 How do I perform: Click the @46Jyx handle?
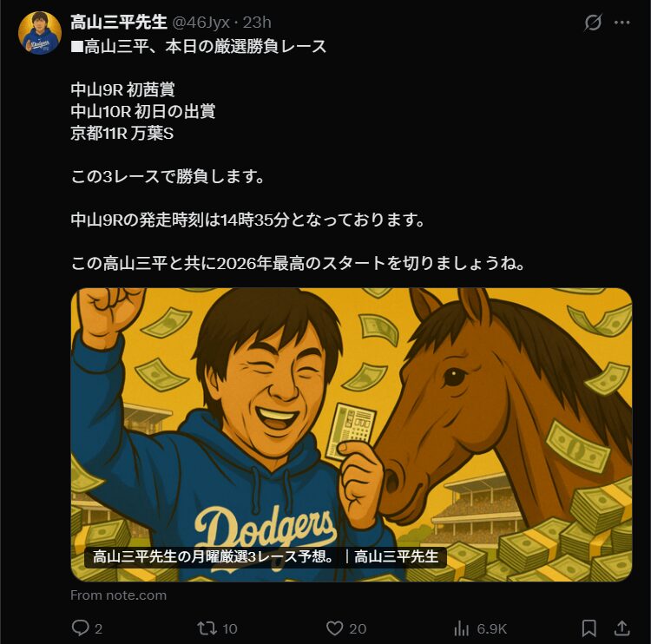point(202,23)
